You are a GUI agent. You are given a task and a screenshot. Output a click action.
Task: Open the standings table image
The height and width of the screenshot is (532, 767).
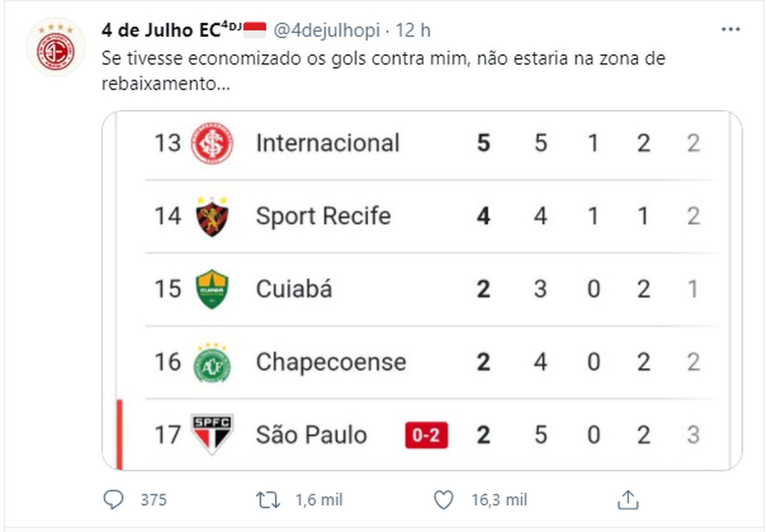tap(422, 291)
